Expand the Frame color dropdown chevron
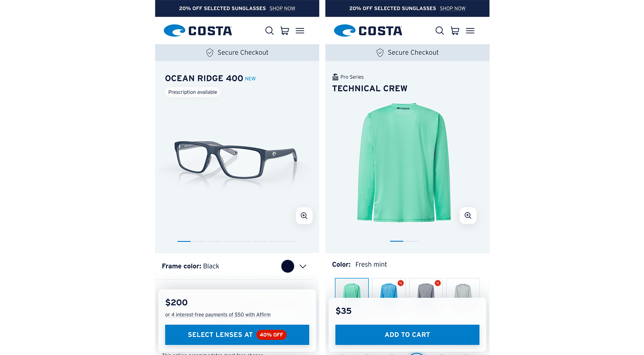 [303, 266]
